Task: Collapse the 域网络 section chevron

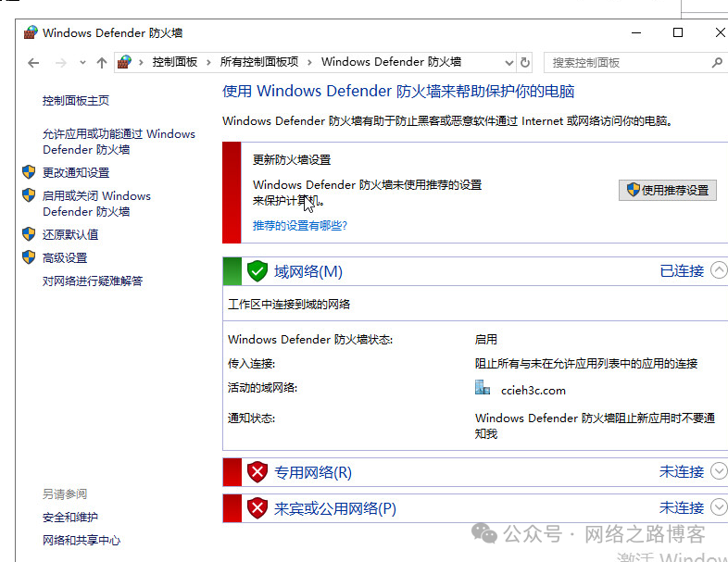Action: (x=719, y=270)
